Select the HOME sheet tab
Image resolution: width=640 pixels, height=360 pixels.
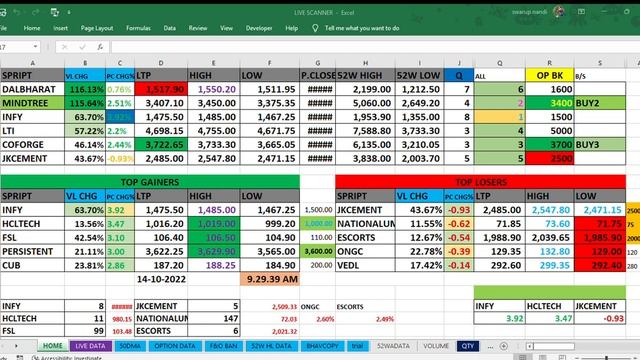point(53,346)
